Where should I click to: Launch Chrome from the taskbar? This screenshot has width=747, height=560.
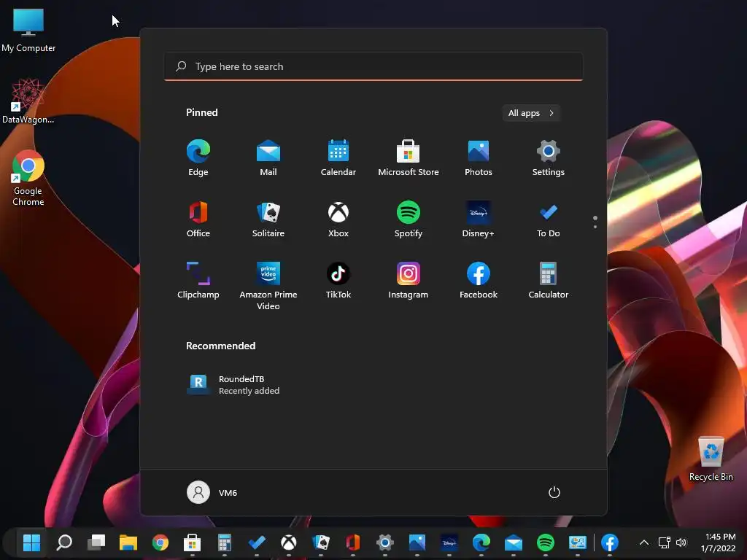pos(160,542)
